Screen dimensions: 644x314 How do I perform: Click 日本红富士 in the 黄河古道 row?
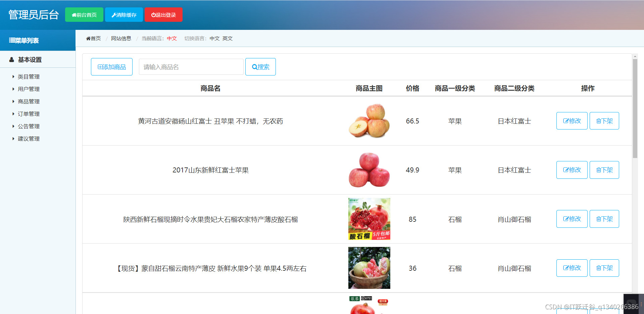[x=514, y=121]
